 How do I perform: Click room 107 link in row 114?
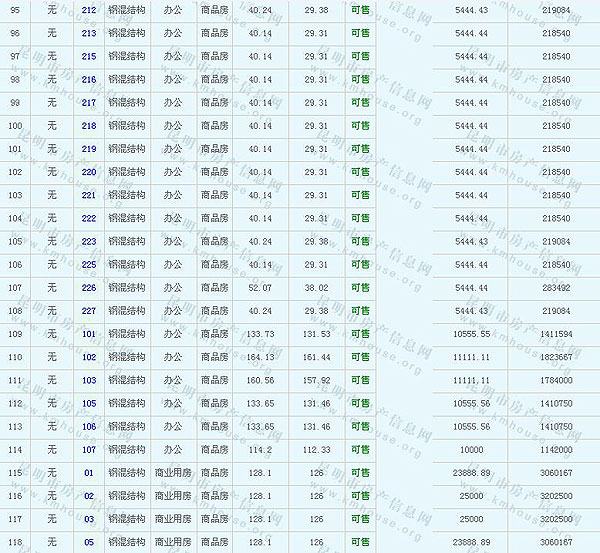(89, 450)
